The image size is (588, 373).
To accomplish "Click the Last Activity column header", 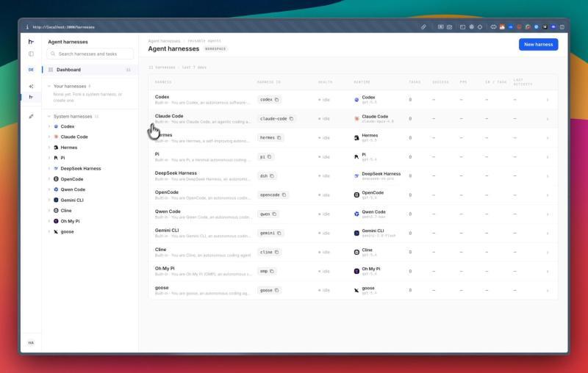I will (523, 82).
